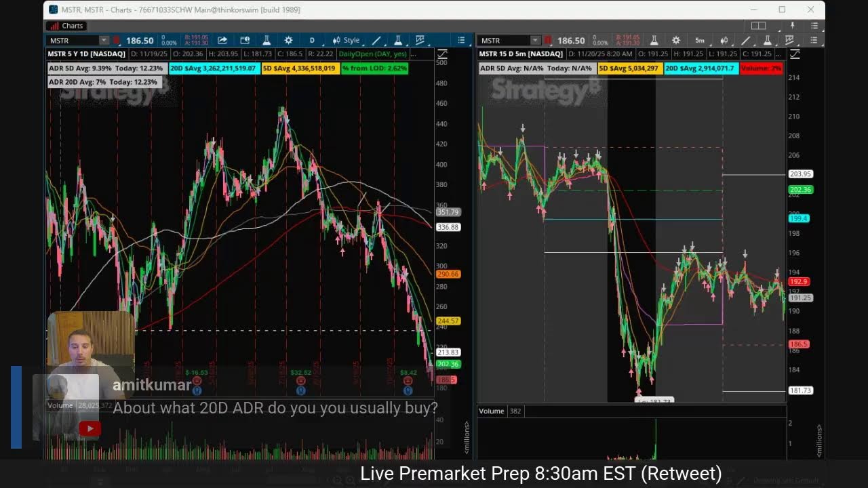868x488 pixels.
Task: Click the left chart MSTR symbol field
Action: [73, 41]
